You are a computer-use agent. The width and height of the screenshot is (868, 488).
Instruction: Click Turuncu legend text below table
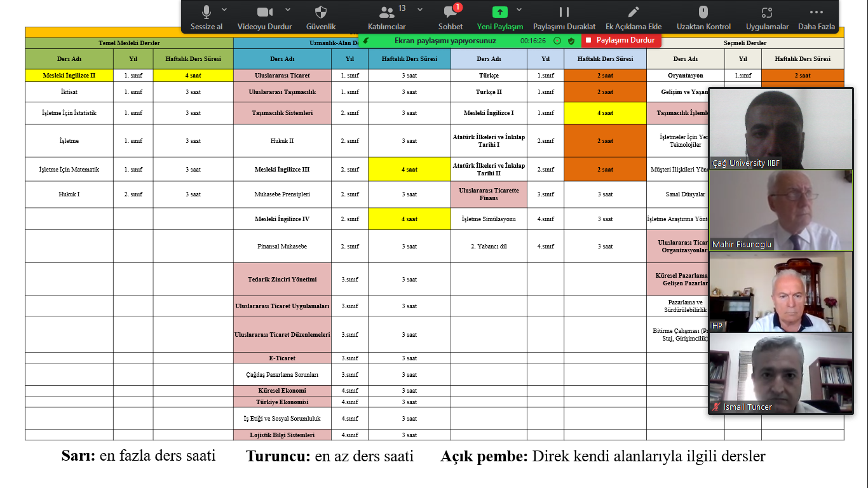pyautogui.click(x=330, y=456)
